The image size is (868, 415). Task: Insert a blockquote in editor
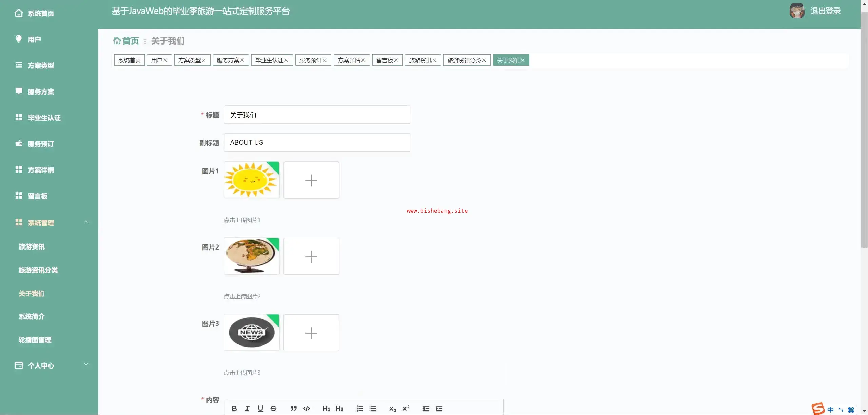tap(294, 408)
